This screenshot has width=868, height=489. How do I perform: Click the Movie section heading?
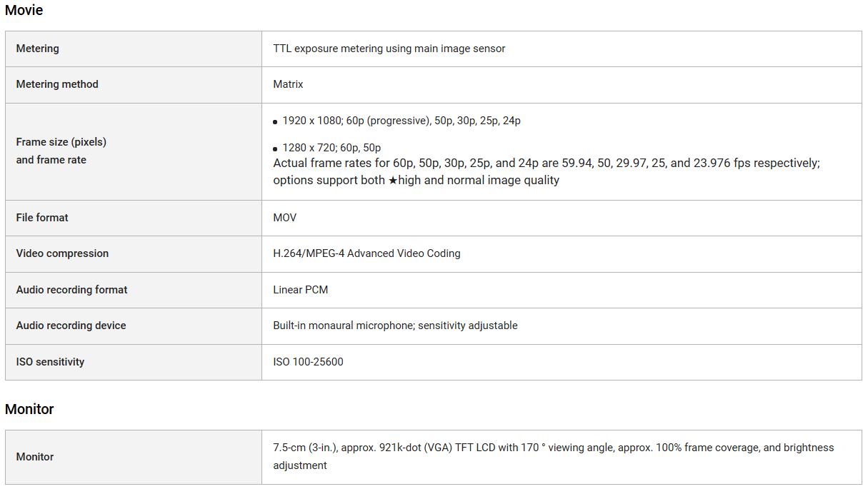tap(24, 10)
